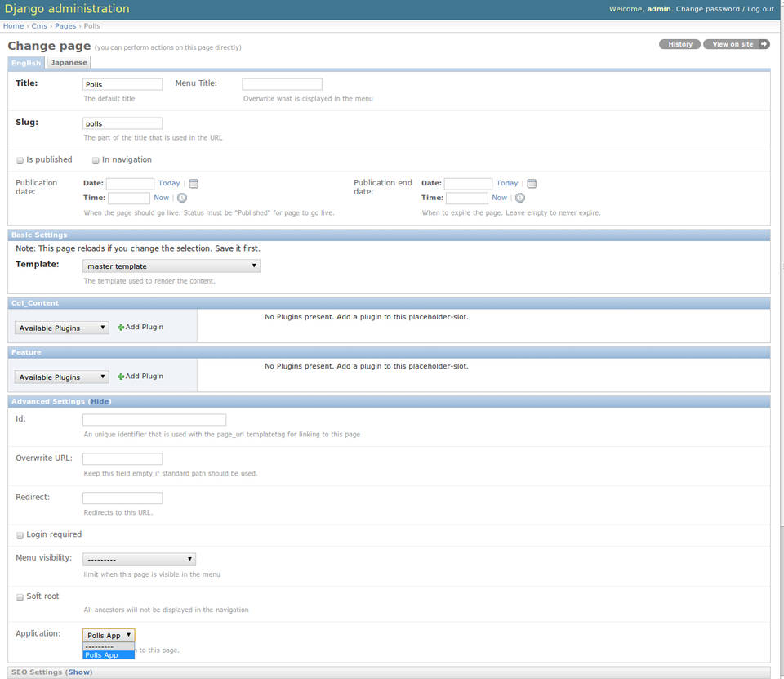784x679 pixels.
Task: Open the publication date calendar icon
Action: click(194, 184)
